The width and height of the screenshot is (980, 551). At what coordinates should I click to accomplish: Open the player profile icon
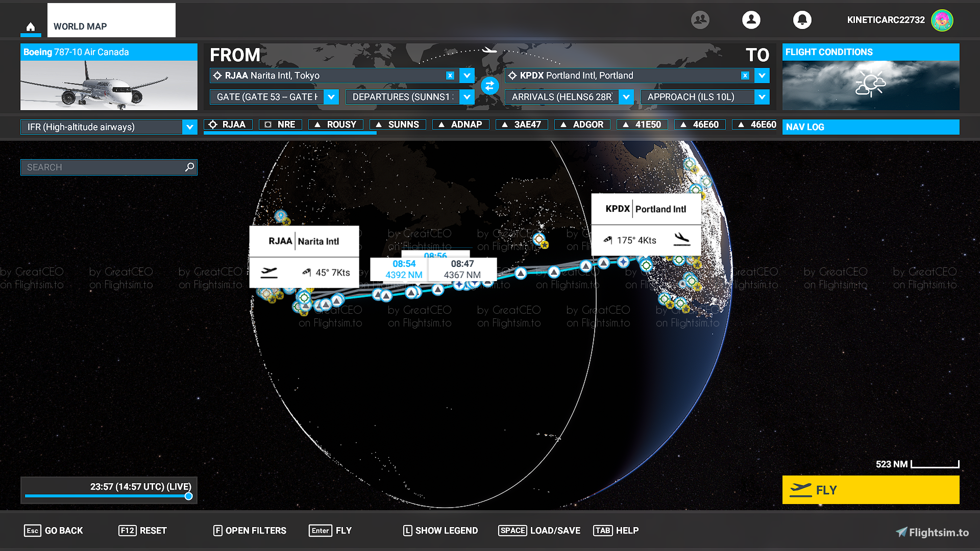click(751, 20)
